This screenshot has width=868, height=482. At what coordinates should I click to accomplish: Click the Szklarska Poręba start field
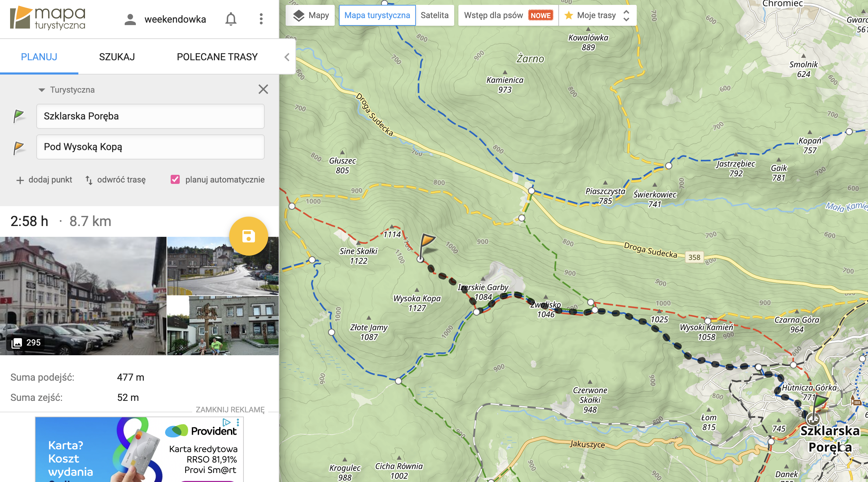click(x=150, y=116)
